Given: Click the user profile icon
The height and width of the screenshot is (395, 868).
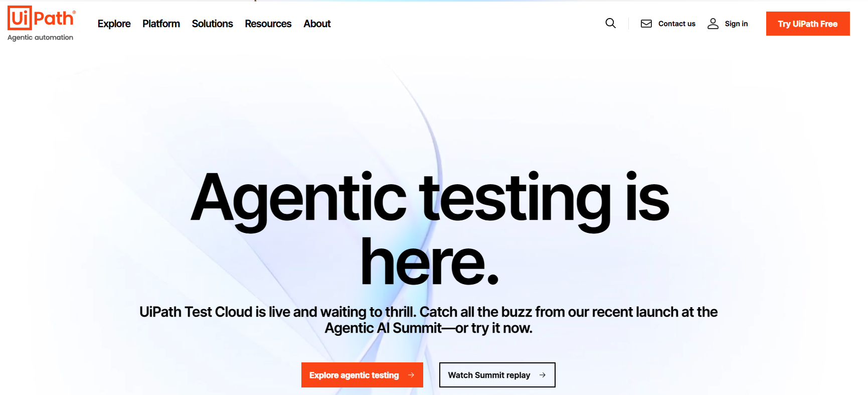Looking at the screenshot, I should (x=713, y=24).
